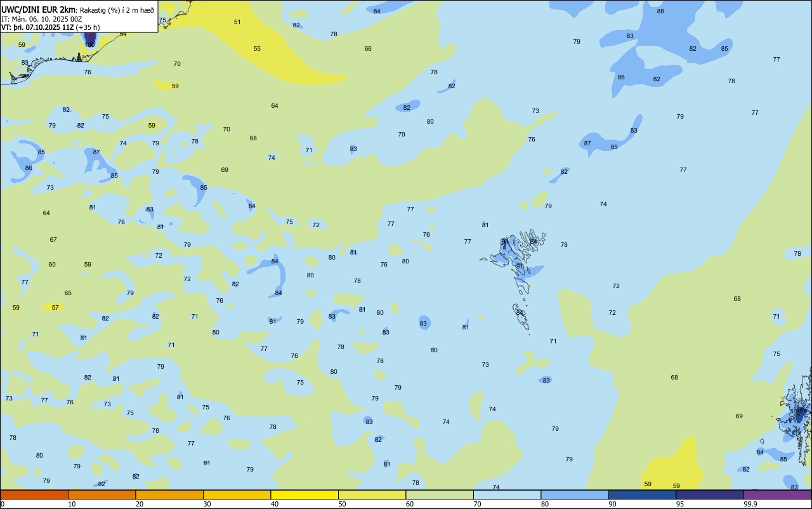Select the 80–90 medium blue legend swatch
The width and height of the screenshot is (812, 509).
click(575, 494)
